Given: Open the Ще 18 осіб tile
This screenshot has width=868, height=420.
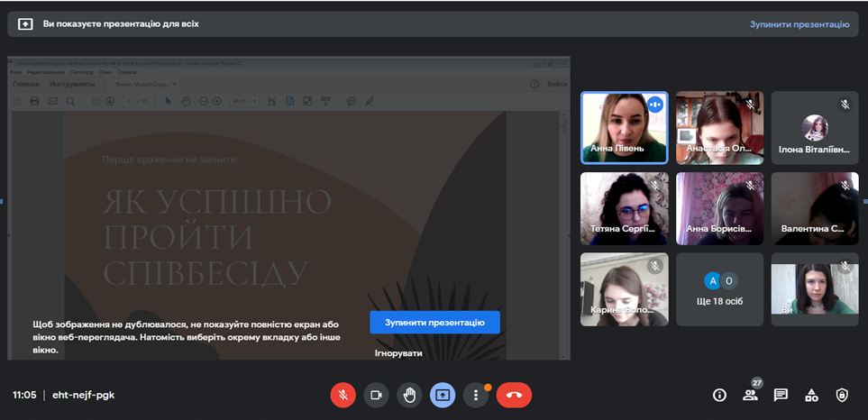Looking at the screenshot, I should (x=719, y=289).
